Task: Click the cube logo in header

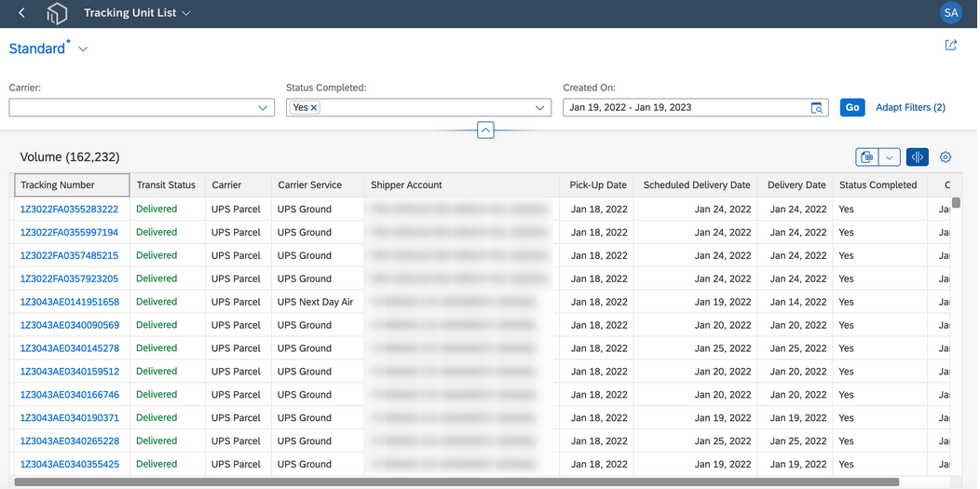Action: [57, 13]
